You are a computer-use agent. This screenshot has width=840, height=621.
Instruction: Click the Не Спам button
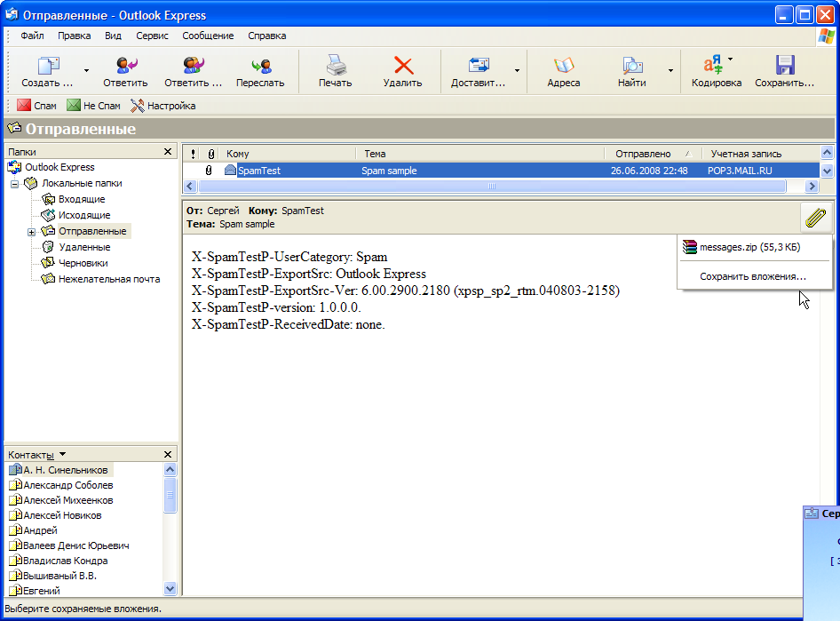pos(94,106)
